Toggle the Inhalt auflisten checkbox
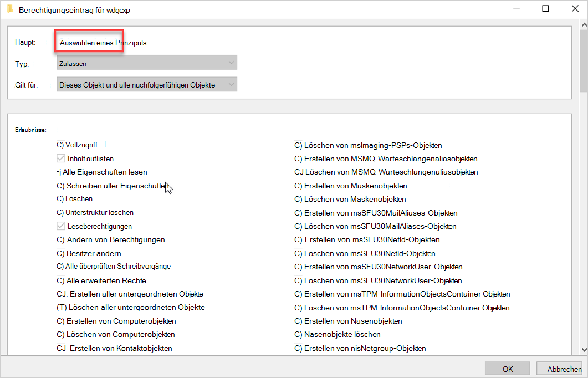This screenshot has width=588, height=378. 60,158
